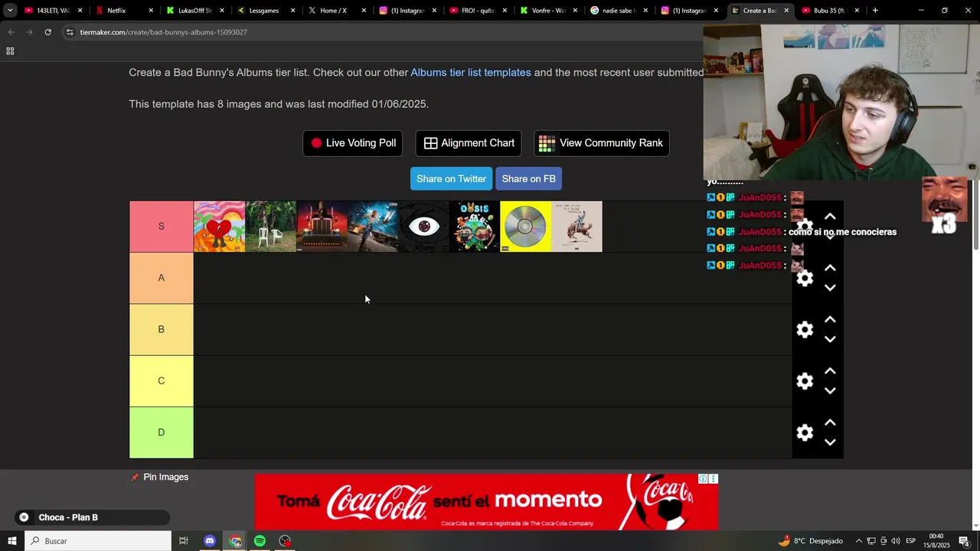
Task: Open Task View on the taskbar
Action: (184, 541)
